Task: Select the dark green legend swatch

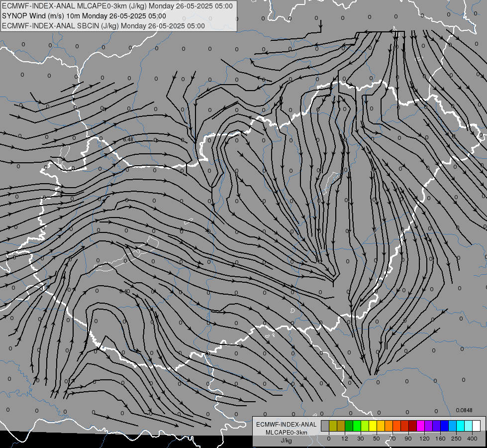Action: tap(349, 426)
